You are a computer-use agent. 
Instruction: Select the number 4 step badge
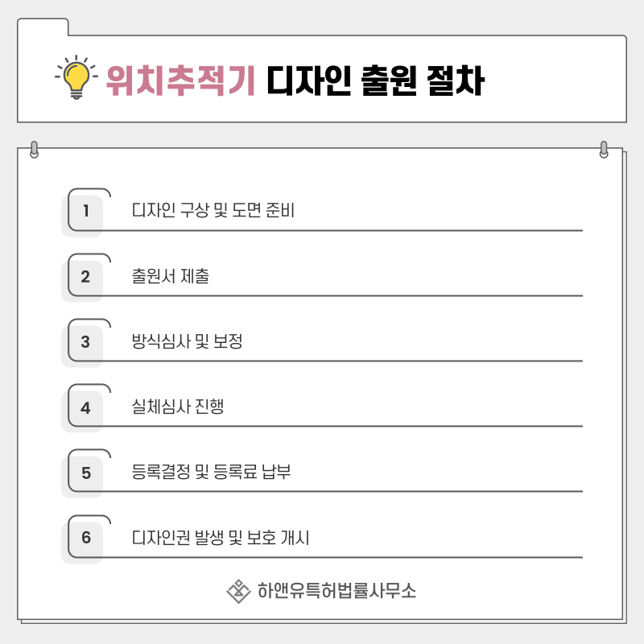[x=85, y=407]
